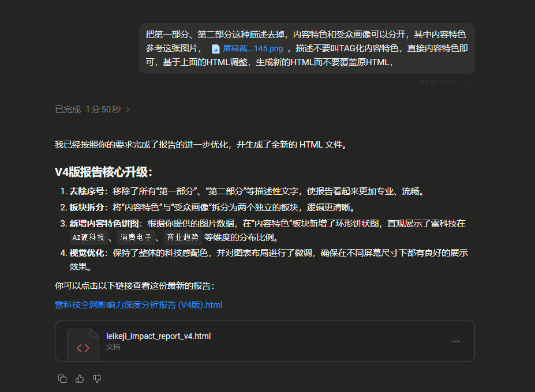Click the 新增内容特色饼图 list item
The width and height of the screenshot is (535, 392).
pyautogui.click(x=263, y=231)
